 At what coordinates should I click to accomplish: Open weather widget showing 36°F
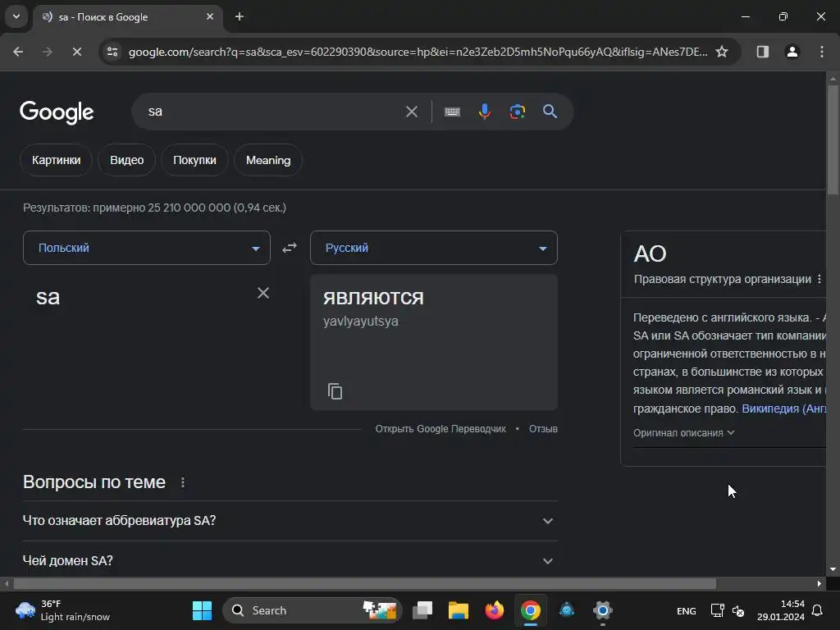pyautogui.click(x=63, y=610)
